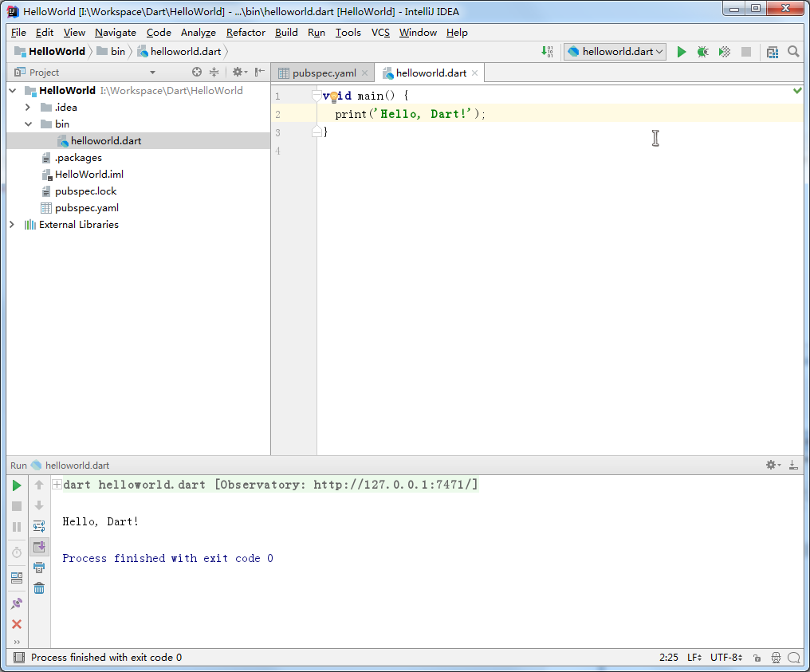Collapse the bin folder
This screenshot has height=672, width=810.
click(x=28, y=124)
